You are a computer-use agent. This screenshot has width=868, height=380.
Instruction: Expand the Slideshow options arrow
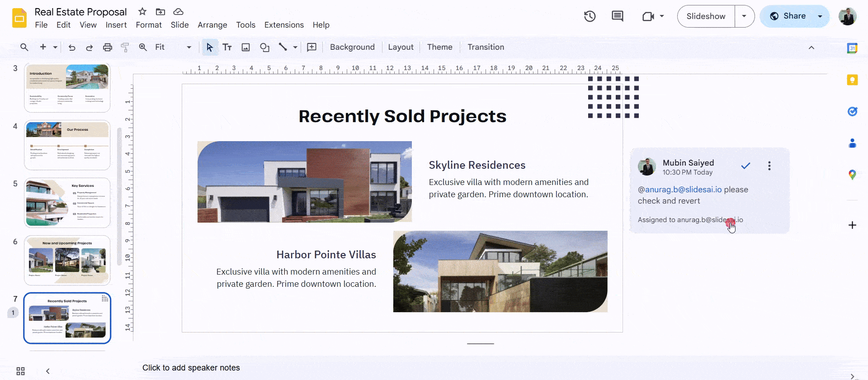(744, 16)
